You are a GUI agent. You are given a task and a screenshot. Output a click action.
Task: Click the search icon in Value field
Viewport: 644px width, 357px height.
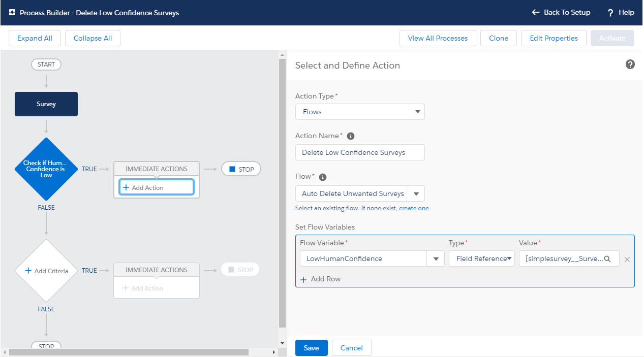pos(607,258)
